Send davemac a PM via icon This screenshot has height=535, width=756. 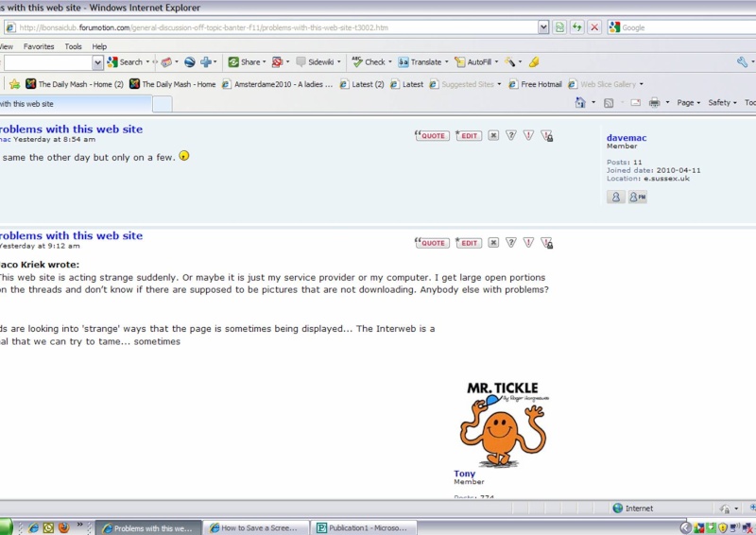point(637,197)
